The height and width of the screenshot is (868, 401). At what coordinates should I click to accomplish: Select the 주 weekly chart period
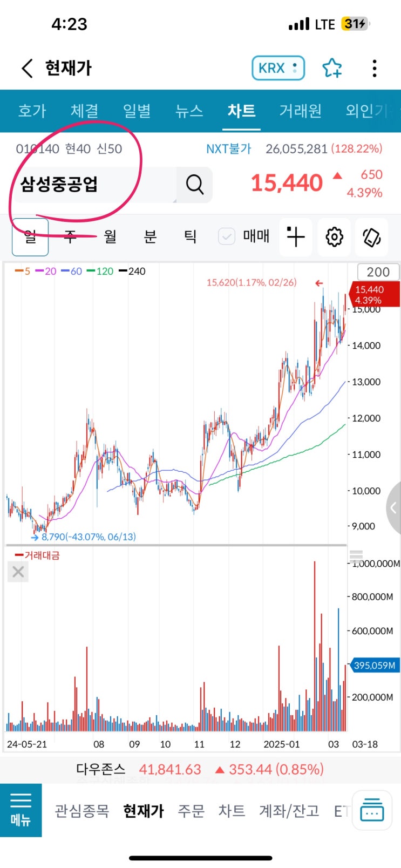70,236
